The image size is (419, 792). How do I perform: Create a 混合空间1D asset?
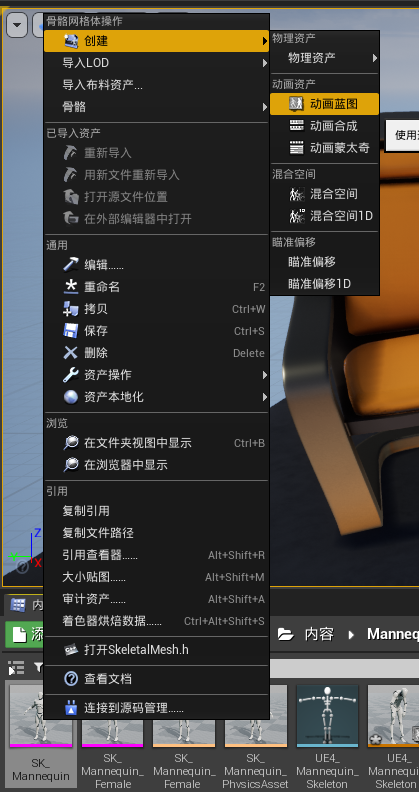pyautogui.click(x=325, y=216)
